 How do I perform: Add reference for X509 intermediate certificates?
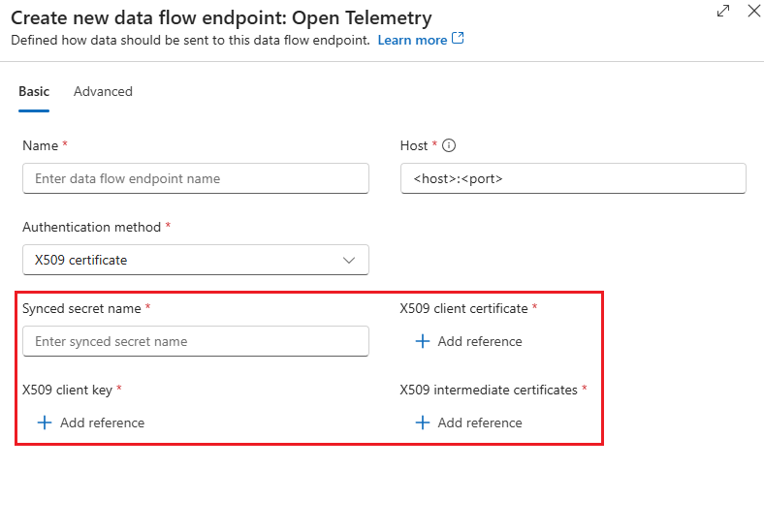(480, 422)
